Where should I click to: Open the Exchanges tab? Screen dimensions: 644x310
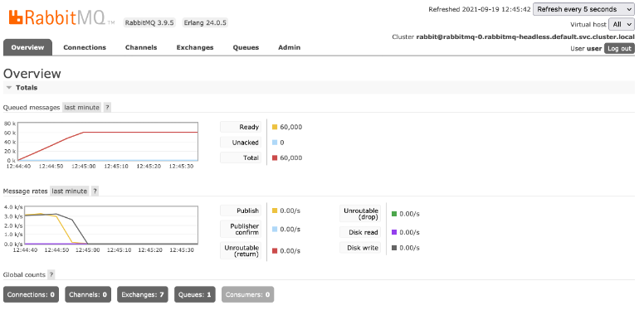[195, 47]
